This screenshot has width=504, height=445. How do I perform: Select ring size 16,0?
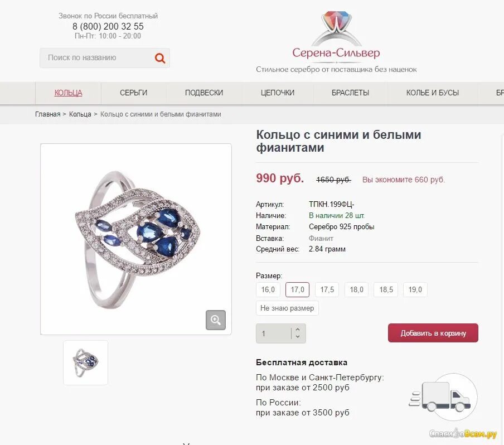click(x=268, y=290)
